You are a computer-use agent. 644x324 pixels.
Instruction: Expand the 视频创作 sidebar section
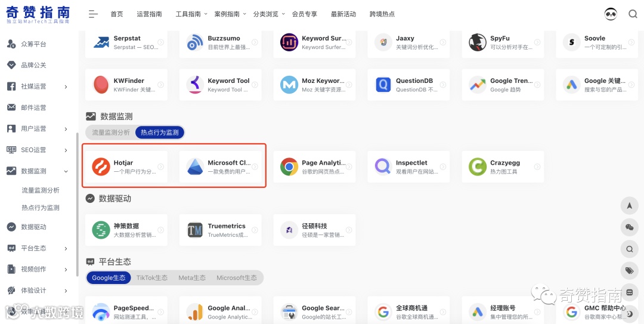coord(66,270)
